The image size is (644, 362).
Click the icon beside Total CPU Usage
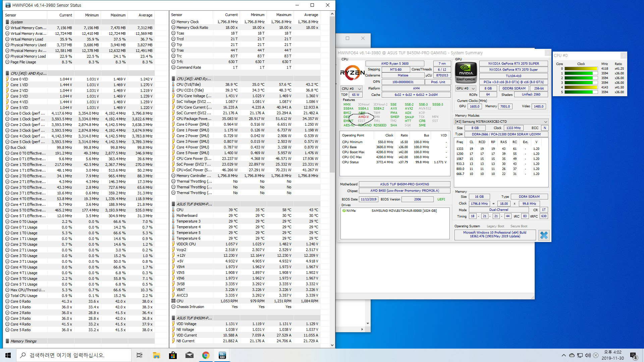point(7,296)
